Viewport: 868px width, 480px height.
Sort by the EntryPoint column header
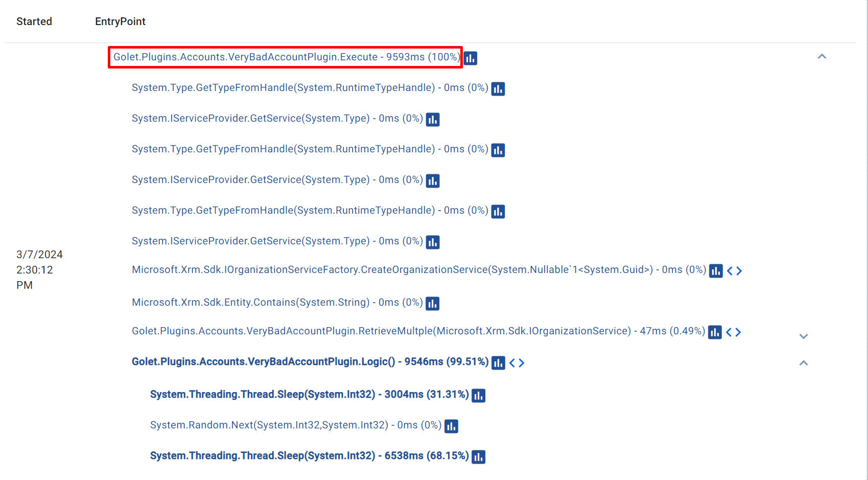(x=120, y=21)
